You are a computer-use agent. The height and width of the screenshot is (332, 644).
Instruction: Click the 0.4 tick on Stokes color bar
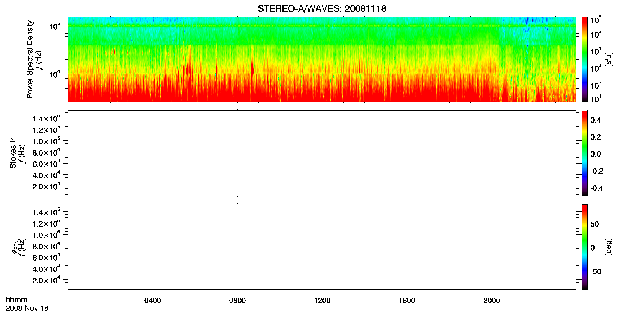[x=595, y=120]
